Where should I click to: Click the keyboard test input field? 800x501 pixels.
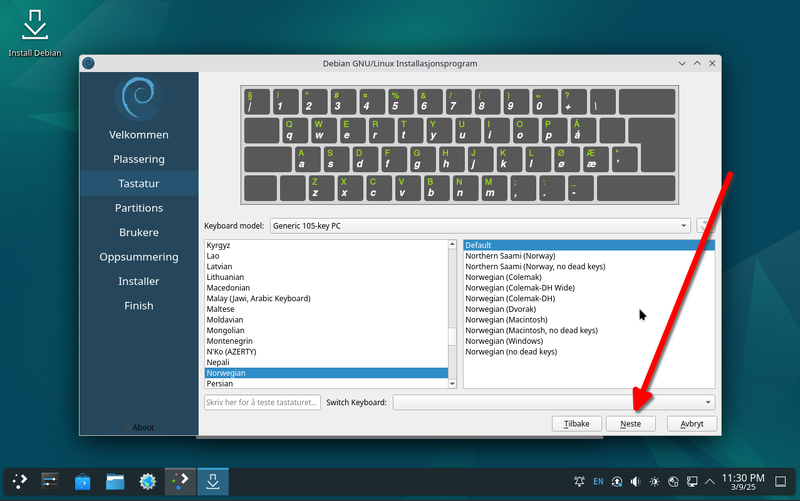[x=262, y=402]
